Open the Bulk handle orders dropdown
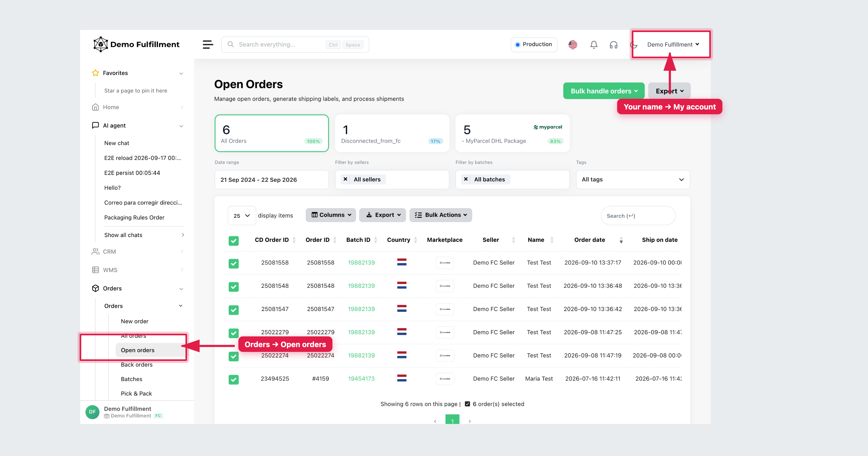868x456 pixels. (603, 91)
